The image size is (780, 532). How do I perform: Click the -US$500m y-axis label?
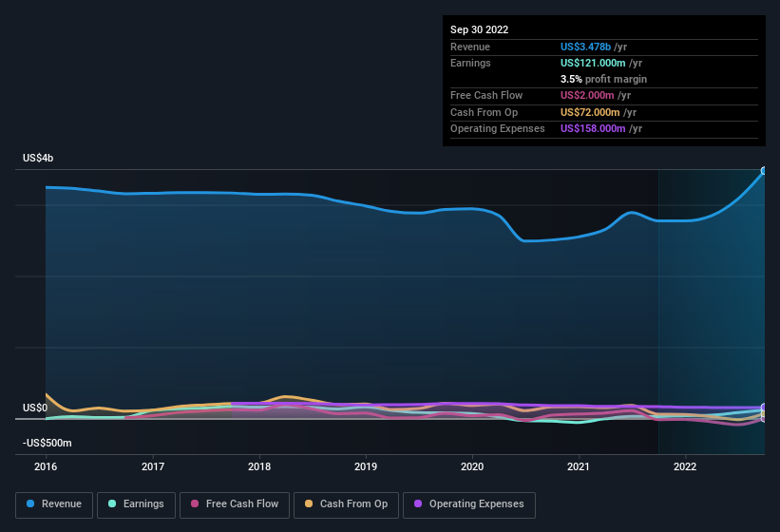pos(48,443)
